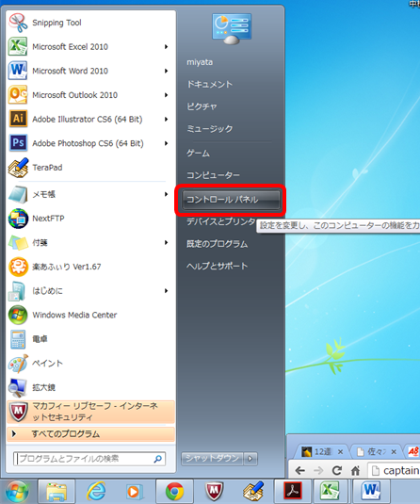The width and height of the screenshot is (420, 504).
Task: Open Excel icon in taskbar
Action: (x=331, y=492)
